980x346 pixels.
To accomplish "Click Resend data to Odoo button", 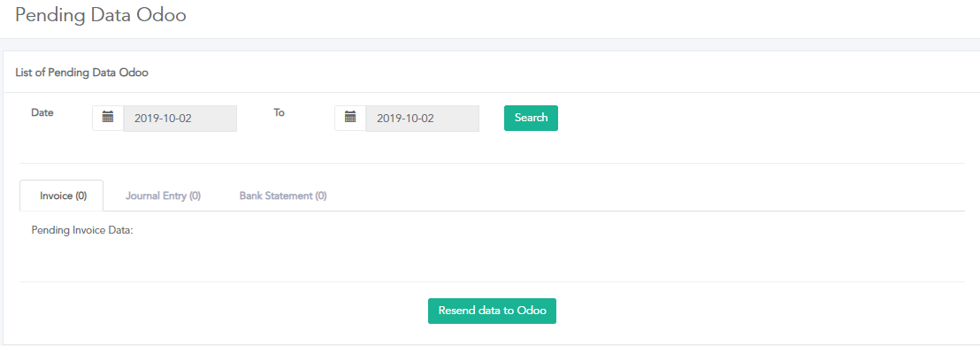I will coord(492,311).
